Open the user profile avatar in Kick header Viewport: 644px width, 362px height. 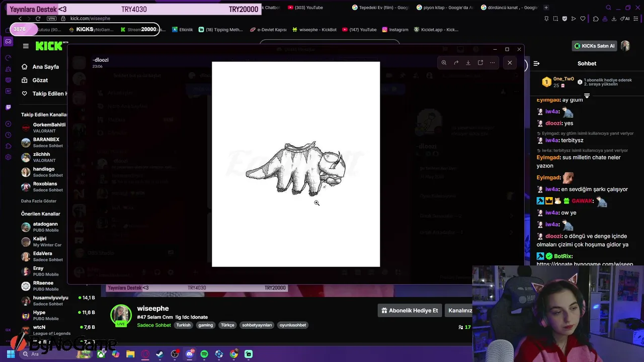pyautogui.click(x=625, y=46)
